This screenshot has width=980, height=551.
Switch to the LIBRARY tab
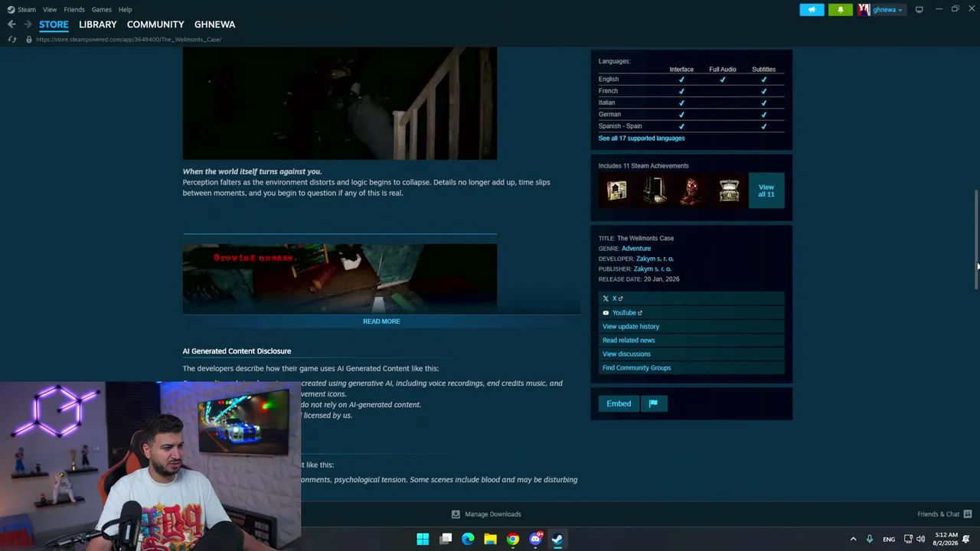click(x=98, y=24)
